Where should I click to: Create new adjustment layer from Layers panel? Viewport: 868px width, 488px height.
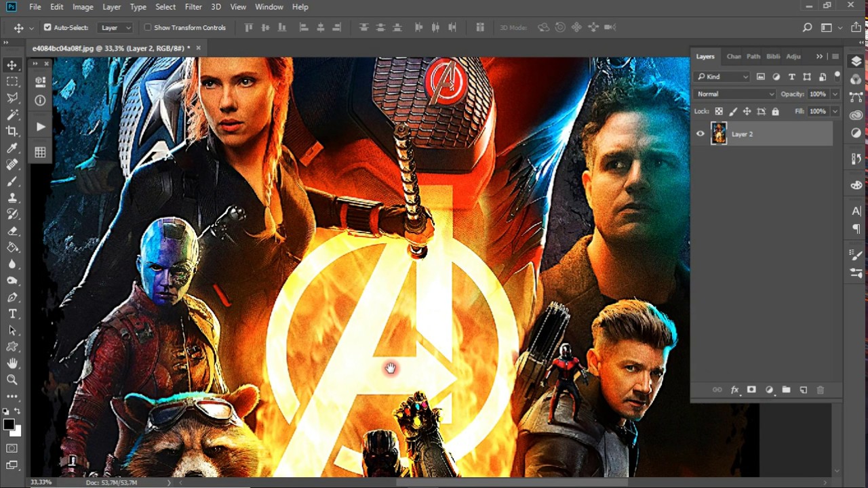coord(769,390)
